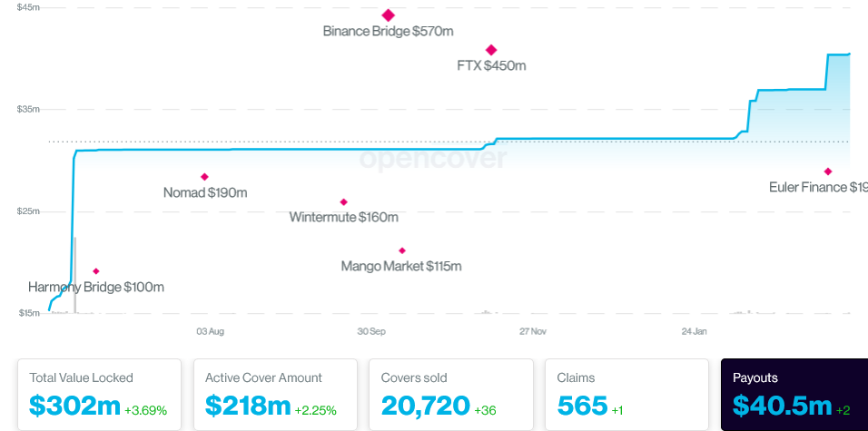
Task: Select the Mango Market diamond marker
Action: (402, 250)
